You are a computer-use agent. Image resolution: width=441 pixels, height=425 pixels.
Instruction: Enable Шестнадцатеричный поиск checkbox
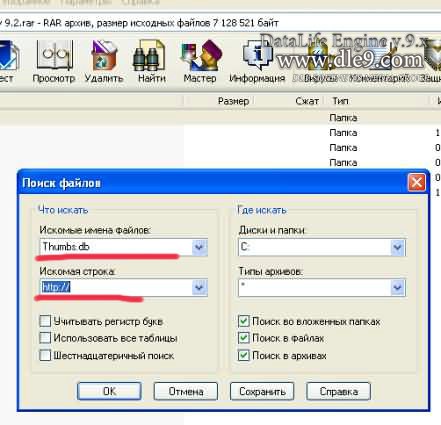45,355
